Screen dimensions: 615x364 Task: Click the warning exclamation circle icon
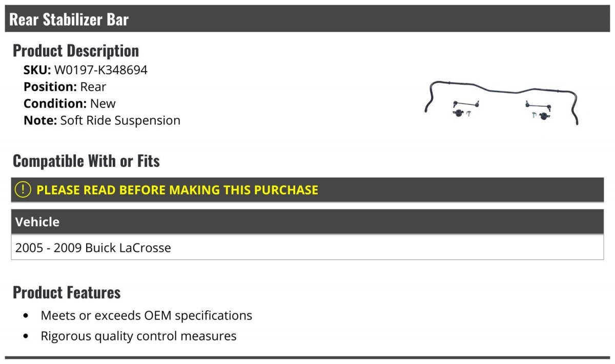click(23, 189)
